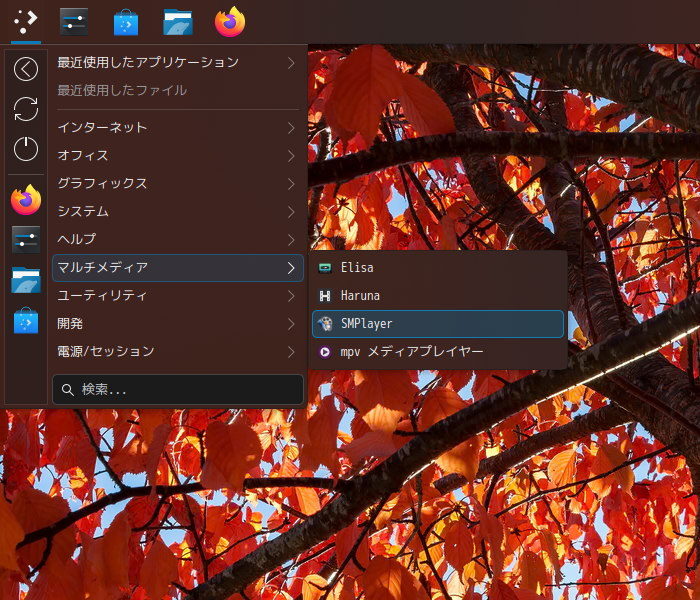700x600 pixels.
Task: Open the 電源/セッション menu category
Action: [x=178, y=352]
